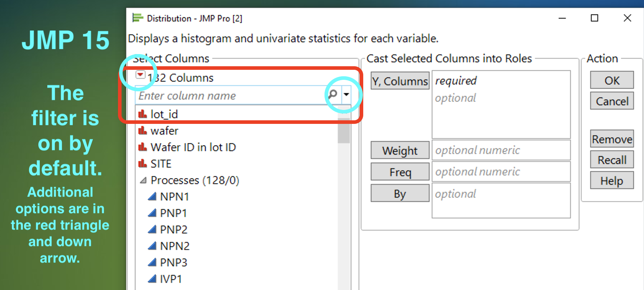
Task: Click the nominal icon beside SITE
Action: [143, 164]
